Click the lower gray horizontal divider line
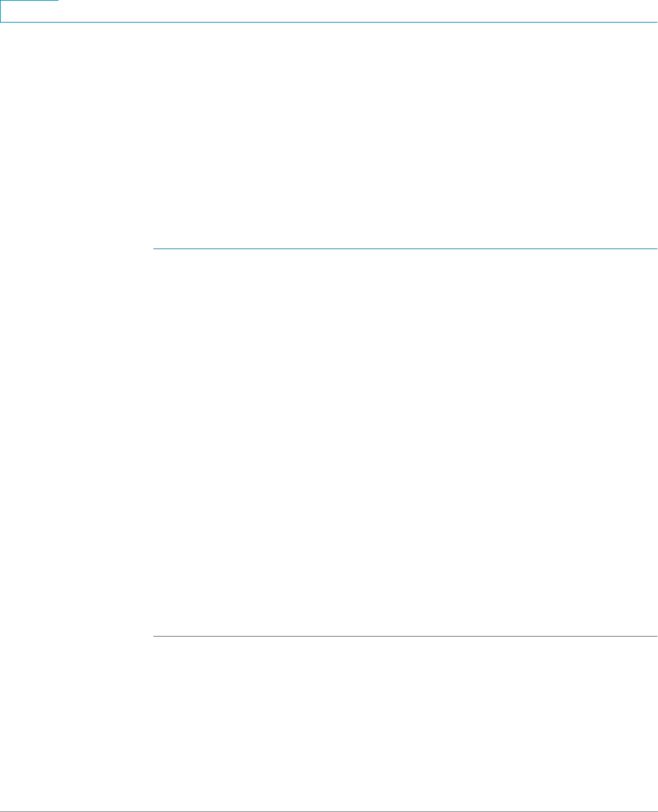 405,637
